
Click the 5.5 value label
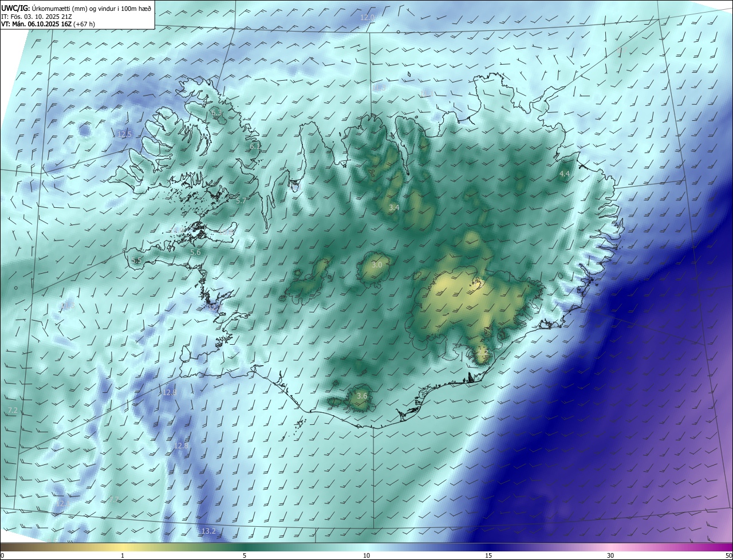point(136,261)
